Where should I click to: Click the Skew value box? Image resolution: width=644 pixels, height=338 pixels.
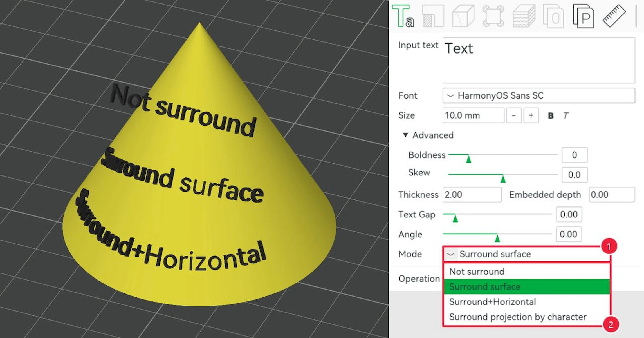(575, 175)
